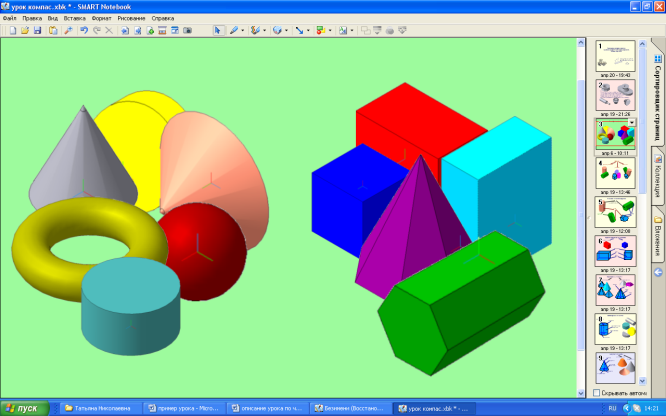Image resolution: width=666 pixels, height=416 pixels.
Task: Toggle the auto-hide checkbox under the page sorter
Action: [596, 393]
